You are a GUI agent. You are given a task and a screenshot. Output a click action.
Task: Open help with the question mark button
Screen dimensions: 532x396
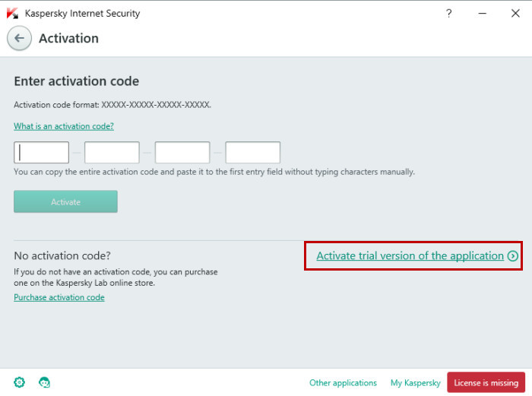448,13
